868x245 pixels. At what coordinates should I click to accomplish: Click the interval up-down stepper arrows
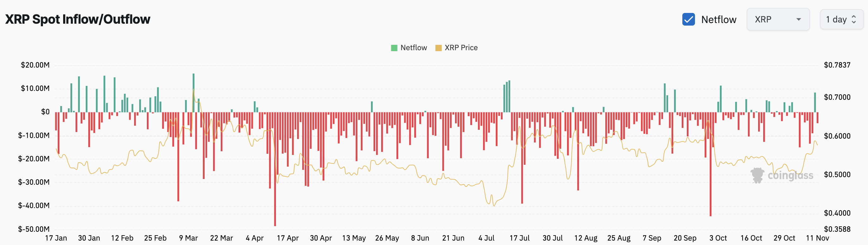[x=853, y=20]
